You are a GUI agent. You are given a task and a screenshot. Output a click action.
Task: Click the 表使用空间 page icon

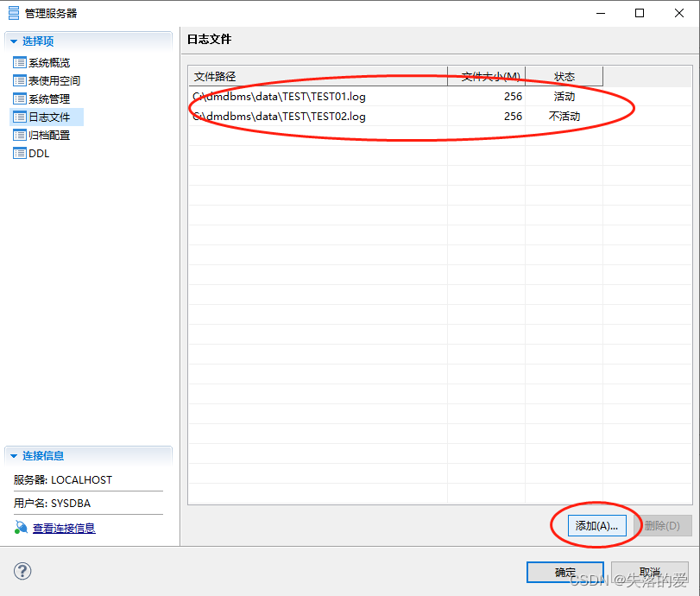click(x=20, y=81)
